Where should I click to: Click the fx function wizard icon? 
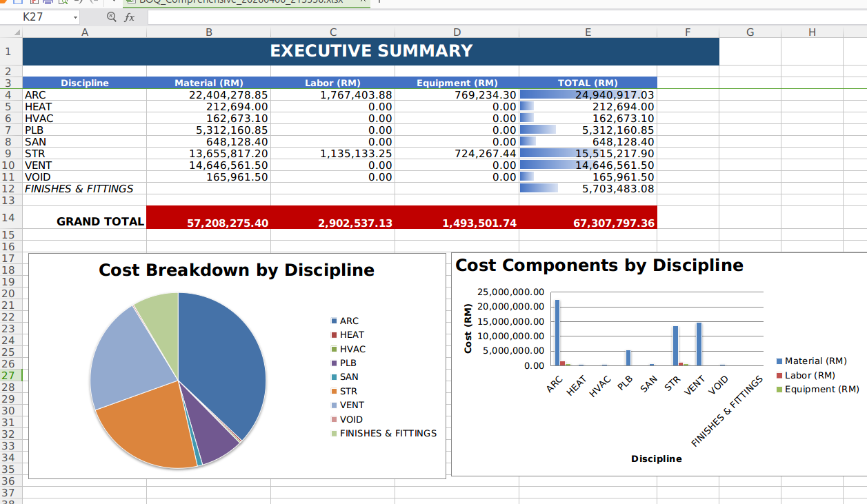coord(129,17)
